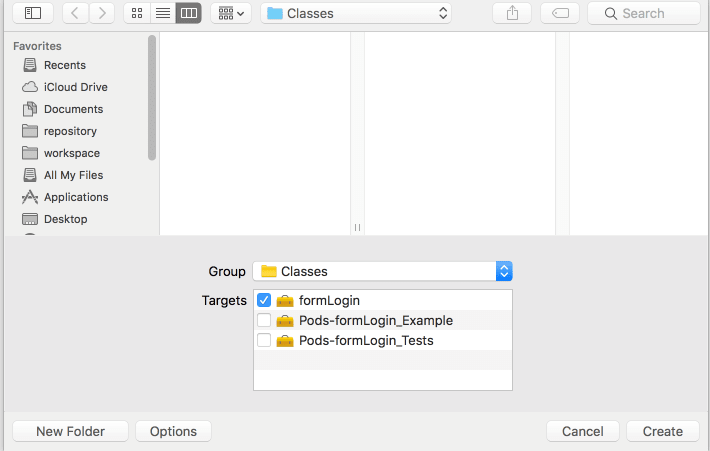Image resolution: width=710 pixels, height=451 pixels.
Task: Uncheck the formLogin target checkbox
Action: coord(264,300)
